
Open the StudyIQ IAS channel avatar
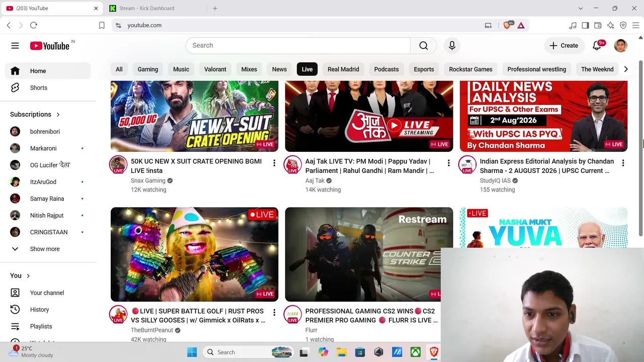tap(467, 164)
